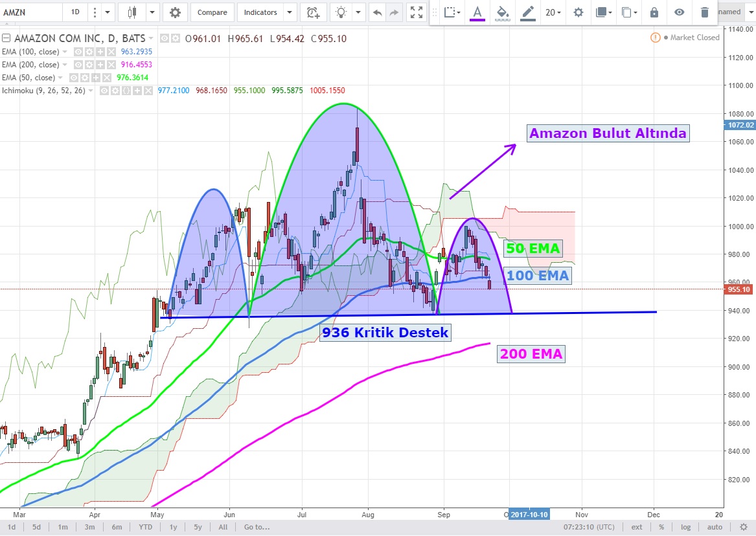
Task: Open chart settings gear in bottom bar
Action: point(744,527)
